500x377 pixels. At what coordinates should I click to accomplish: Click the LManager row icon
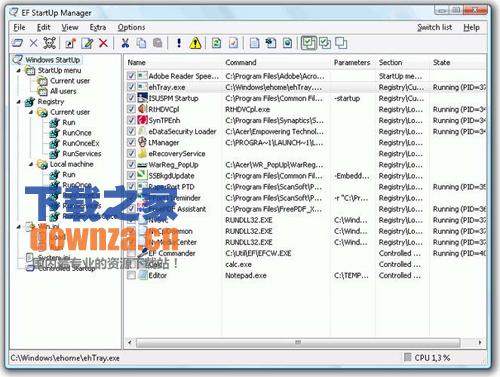click(142, 142)
